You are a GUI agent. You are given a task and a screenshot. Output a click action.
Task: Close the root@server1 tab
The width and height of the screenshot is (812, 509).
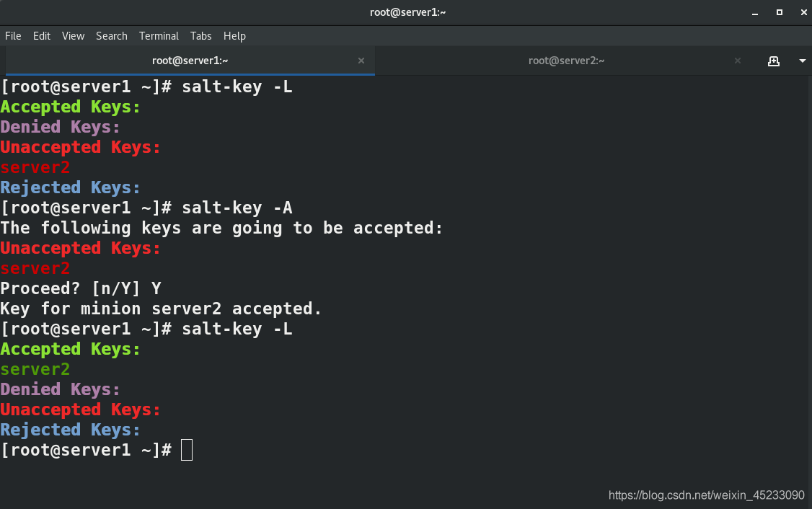click(x=361, y=61)
